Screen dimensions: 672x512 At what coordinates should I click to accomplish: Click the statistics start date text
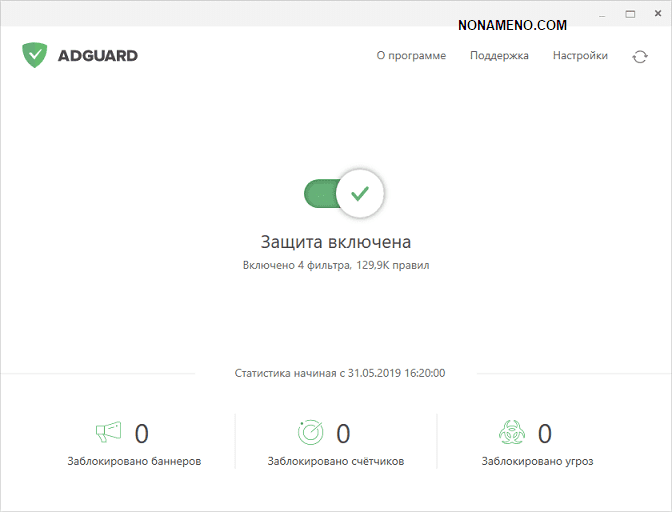[x=340, y=373]
